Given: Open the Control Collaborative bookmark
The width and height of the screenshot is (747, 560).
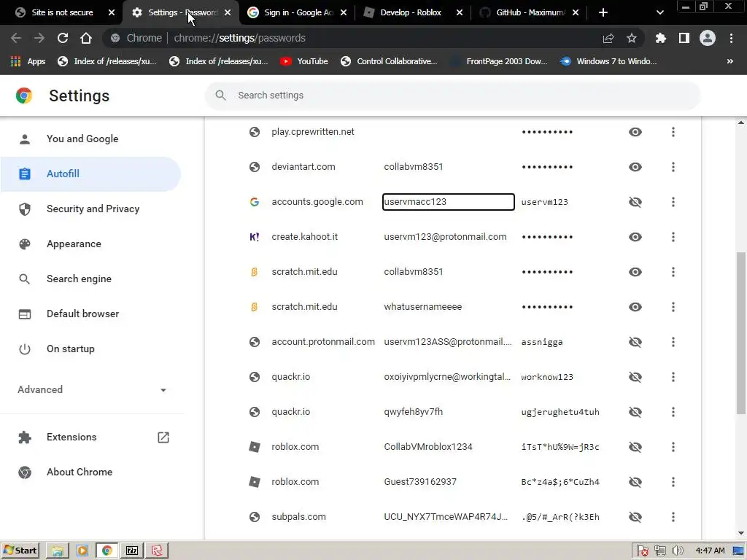Looking at the screenshot, I should [x=389, y=61].
